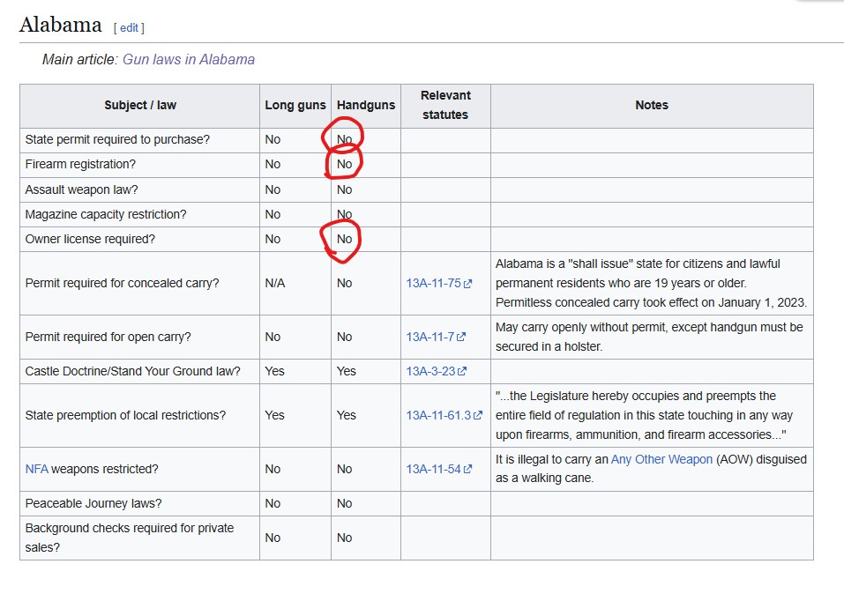
Task: Click the 'shall issue' state note text
Action: click(x=652, y=284)
